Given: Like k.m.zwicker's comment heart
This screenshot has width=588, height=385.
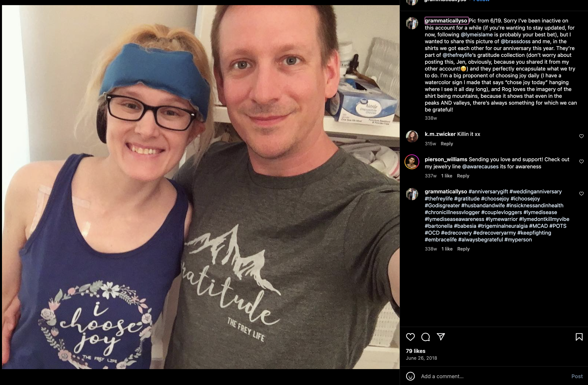Looking at the screenshot, I should [581, 136].
